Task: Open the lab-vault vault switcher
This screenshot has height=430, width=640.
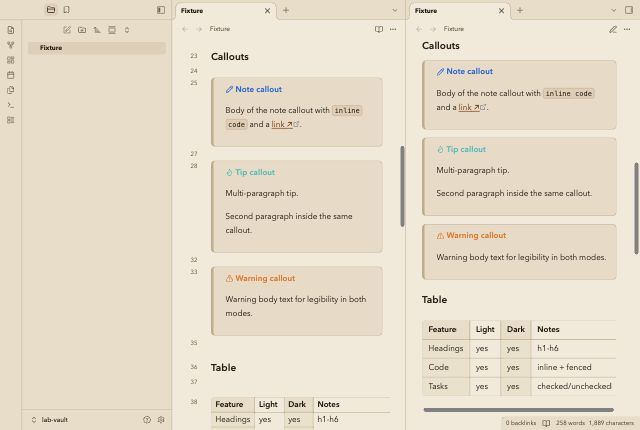Action: [50, 420]
